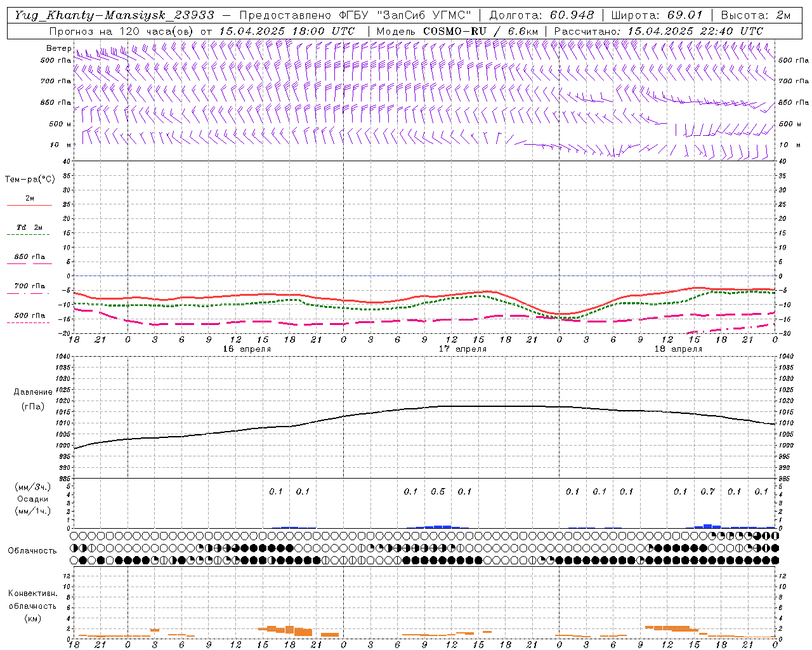Click the 'Тем-ра(°C)' temperature label
The width and height of the screenshot is (812, 650).
point(30,180)
